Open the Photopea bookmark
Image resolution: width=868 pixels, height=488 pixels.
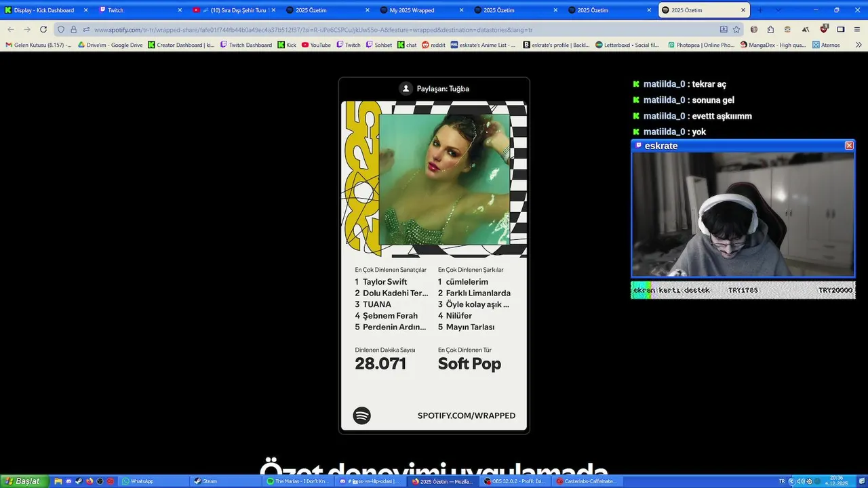(x=701, y=45)
